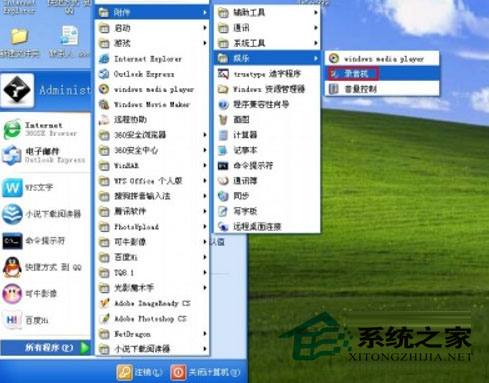Expand the WPS Office 个人版 folder
The image size is (489, 383).
coord(152,181)
